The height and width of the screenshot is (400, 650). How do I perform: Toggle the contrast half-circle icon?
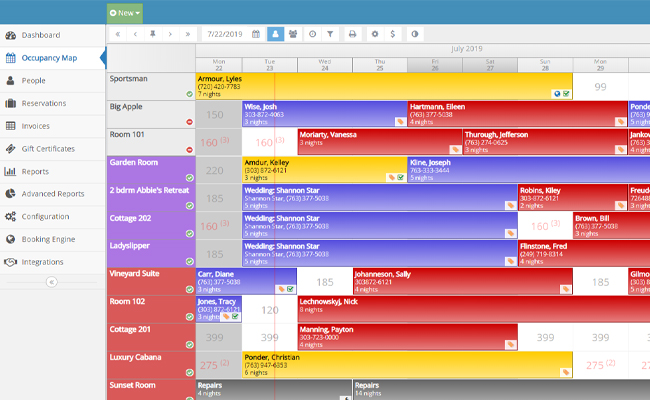(x=415, y=34)
